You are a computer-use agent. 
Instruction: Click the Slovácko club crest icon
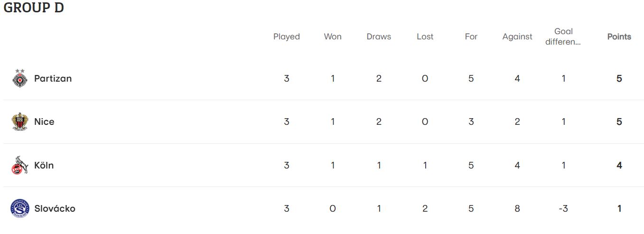click(x=20, y=208)
